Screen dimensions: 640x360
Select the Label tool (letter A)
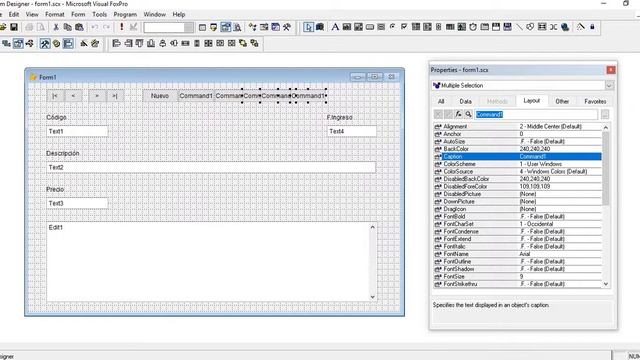pyautogui.click(x=335, y=27)
